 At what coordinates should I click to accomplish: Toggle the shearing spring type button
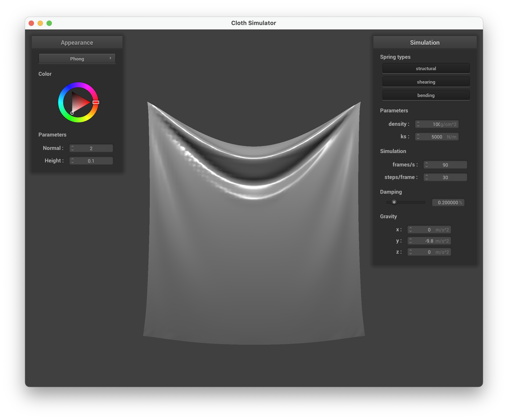click(426, 82)
